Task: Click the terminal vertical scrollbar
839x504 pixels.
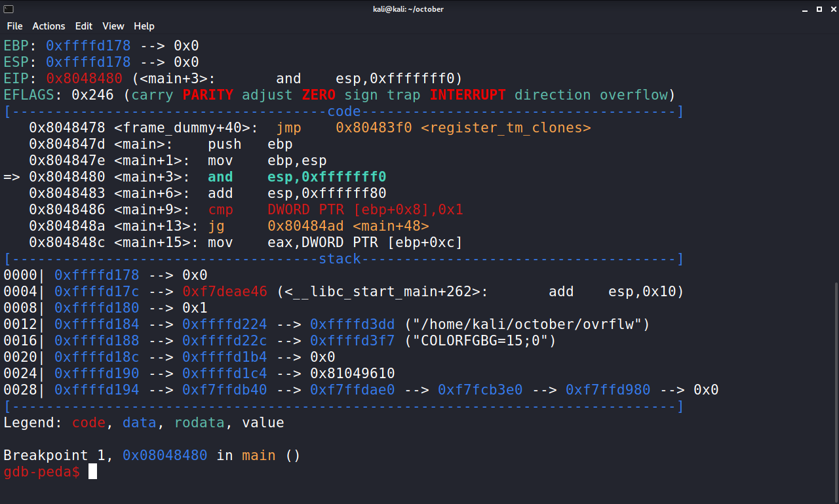Action: [836, 393]
